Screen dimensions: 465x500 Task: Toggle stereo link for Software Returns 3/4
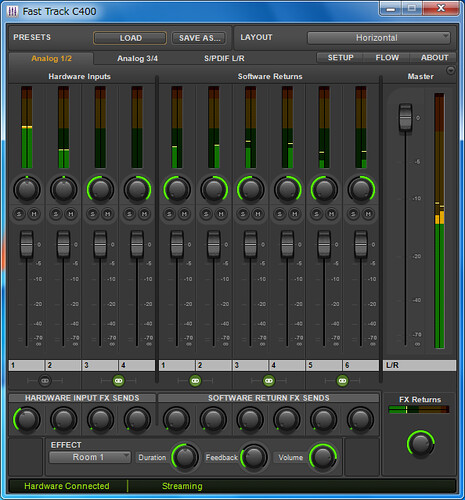(269, 381)
